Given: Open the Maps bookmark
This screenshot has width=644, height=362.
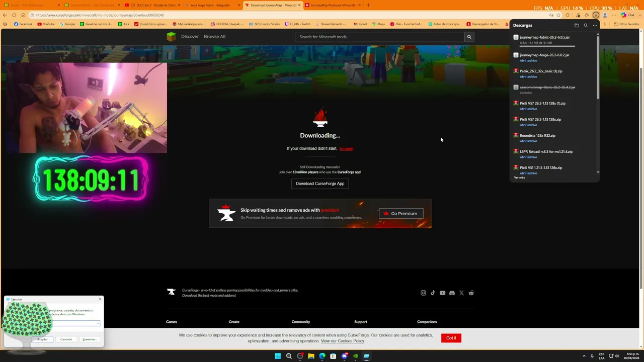Looking at the screenshot, I should point(378,24).
